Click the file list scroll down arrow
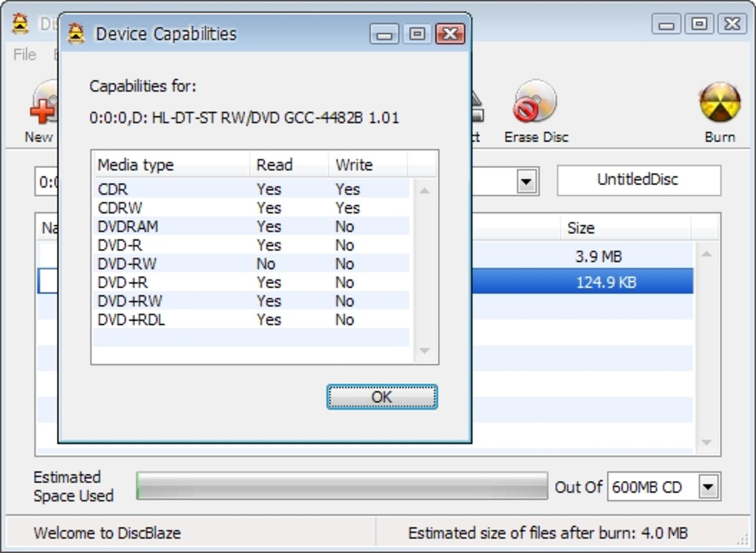This screenshot has width=756, height=553. (706, 442)
